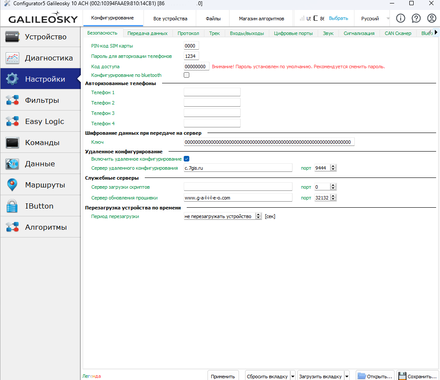440x380 pixels.
Task: Select the Цифровые порты settings tab
Action: coord(293,33)
